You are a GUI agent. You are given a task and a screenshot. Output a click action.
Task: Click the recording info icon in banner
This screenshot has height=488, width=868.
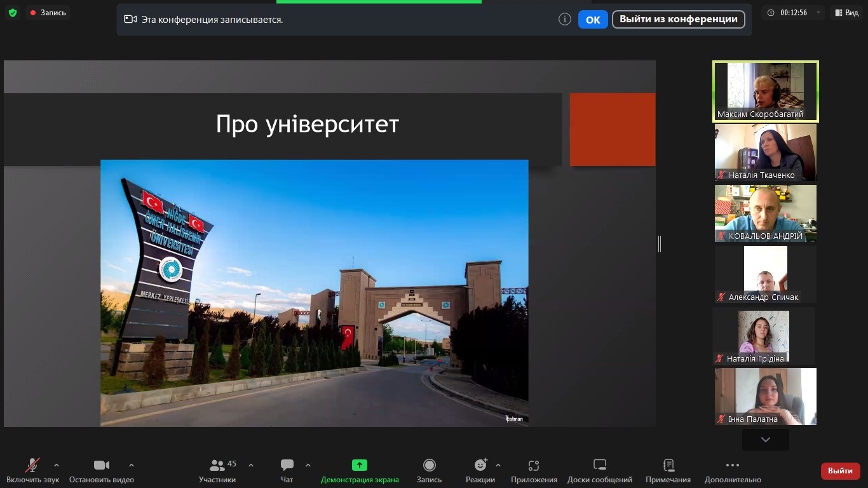(x=564, y=19)
